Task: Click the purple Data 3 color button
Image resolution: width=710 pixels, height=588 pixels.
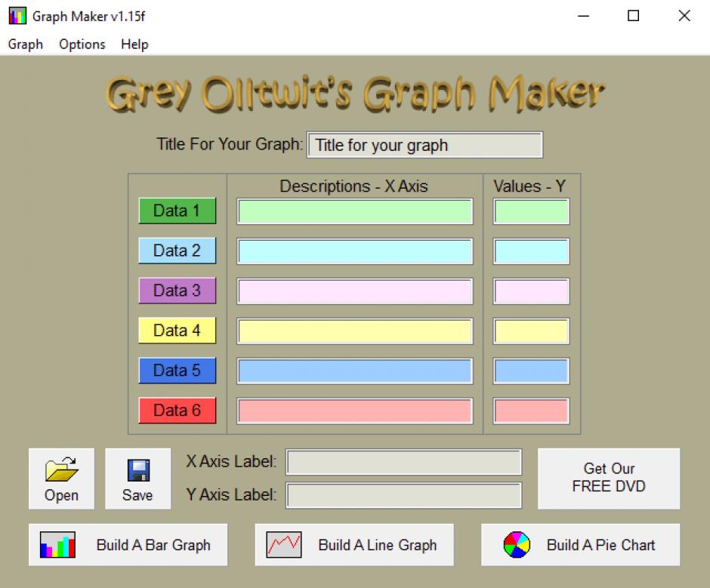Action: [177, 291]
